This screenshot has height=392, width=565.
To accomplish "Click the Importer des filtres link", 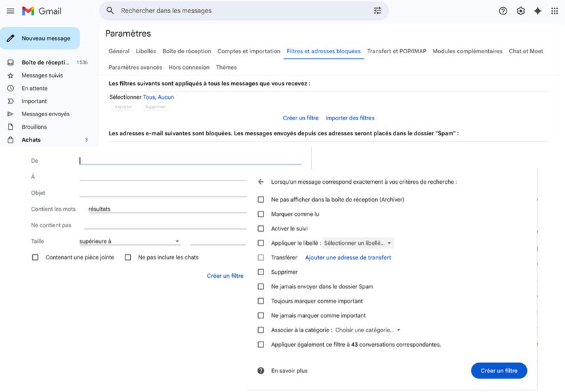I will 350,118.
